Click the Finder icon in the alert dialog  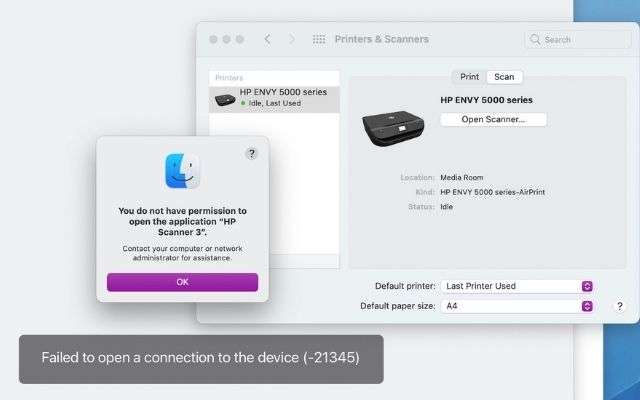[x=182, y=171]
